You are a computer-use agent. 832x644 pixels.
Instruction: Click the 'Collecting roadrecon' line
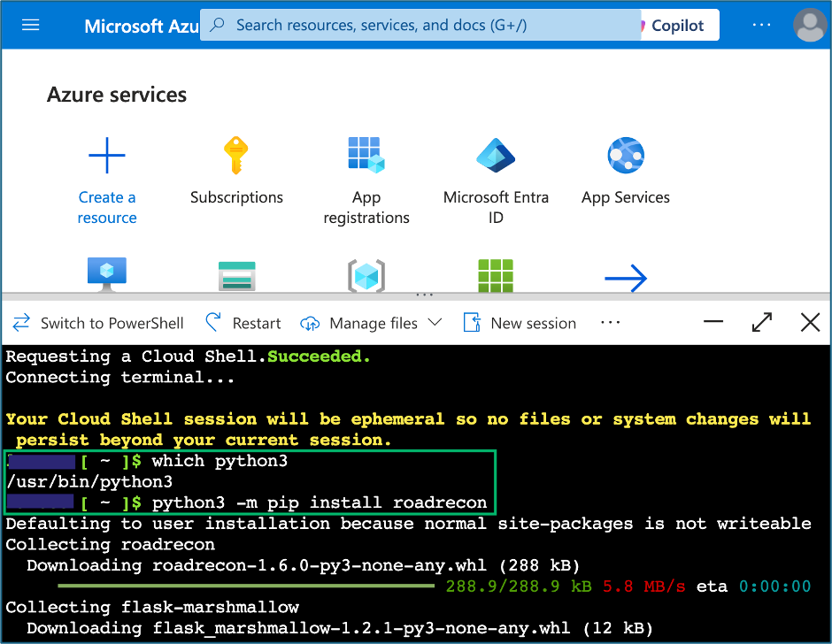tap(111, 544)
